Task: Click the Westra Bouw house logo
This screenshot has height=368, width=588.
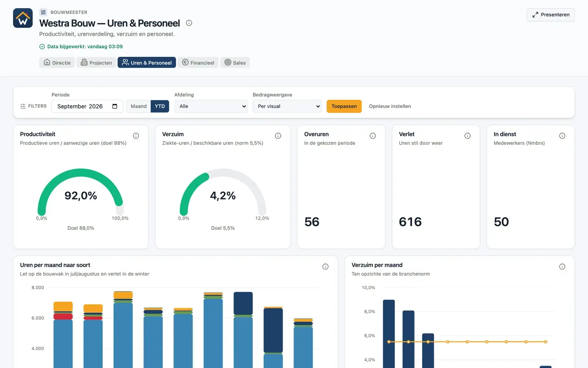Action: pos(23,18)
